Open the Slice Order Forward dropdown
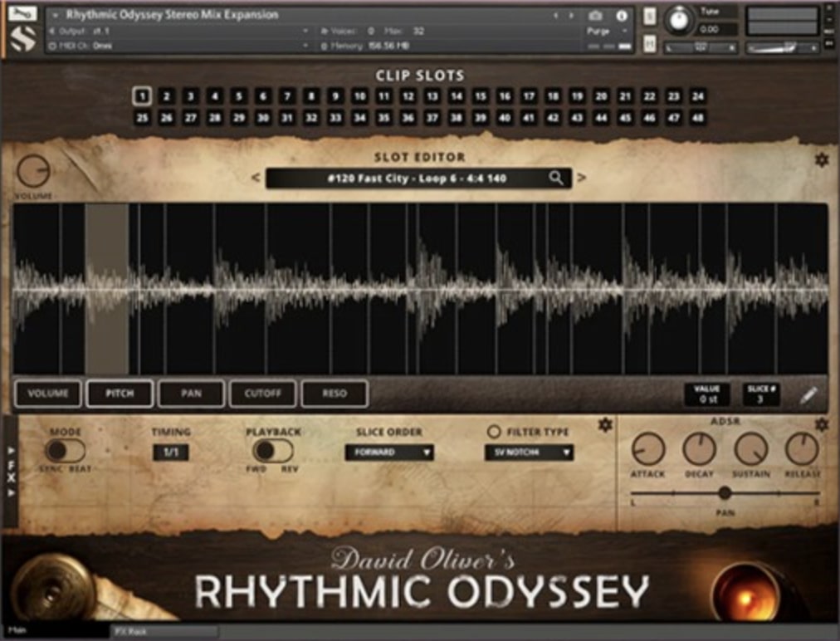The image size is (840, 641). (x=389, y=453)
